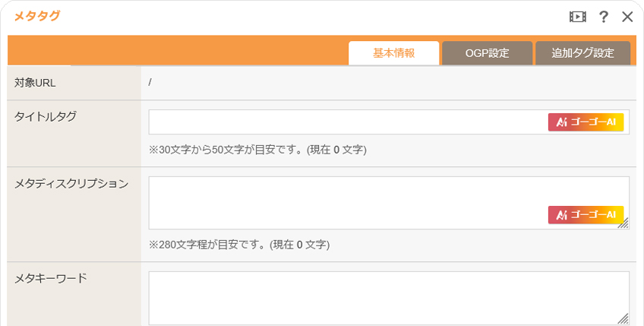
Task: Click the メタキーワード field label
Action: [x=51, y=278]
